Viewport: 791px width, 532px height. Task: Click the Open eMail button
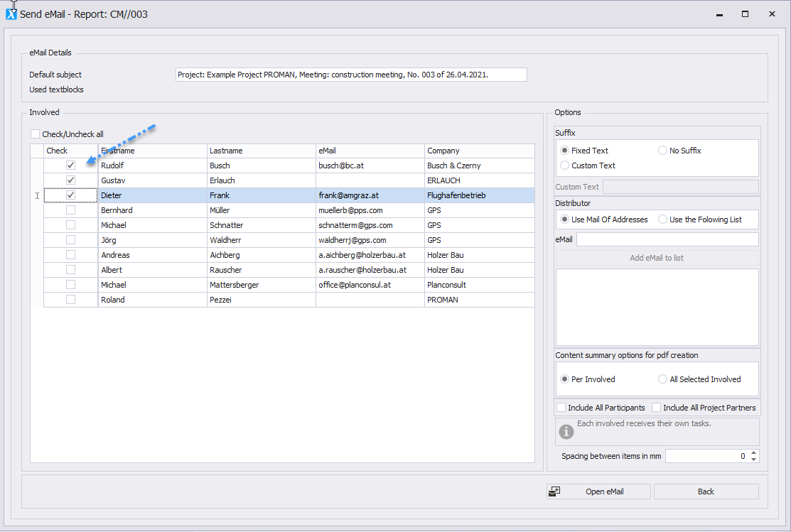[x=598, y=492]
